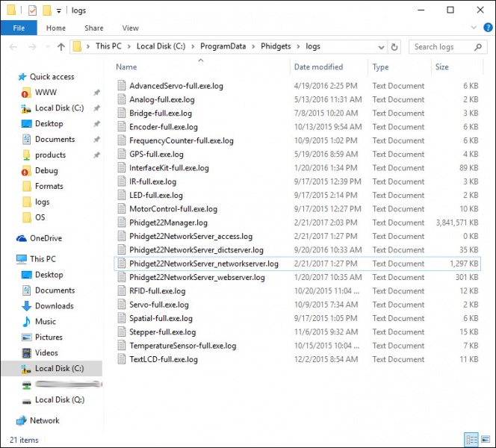Select Phidget22NetworkServer_webserver.log file name
The width and height of the screenshot is (496, 448).
pos(196,277)
